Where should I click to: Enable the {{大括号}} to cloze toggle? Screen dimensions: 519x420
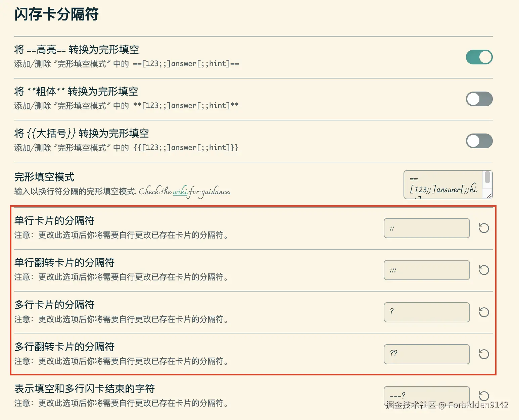479,141
